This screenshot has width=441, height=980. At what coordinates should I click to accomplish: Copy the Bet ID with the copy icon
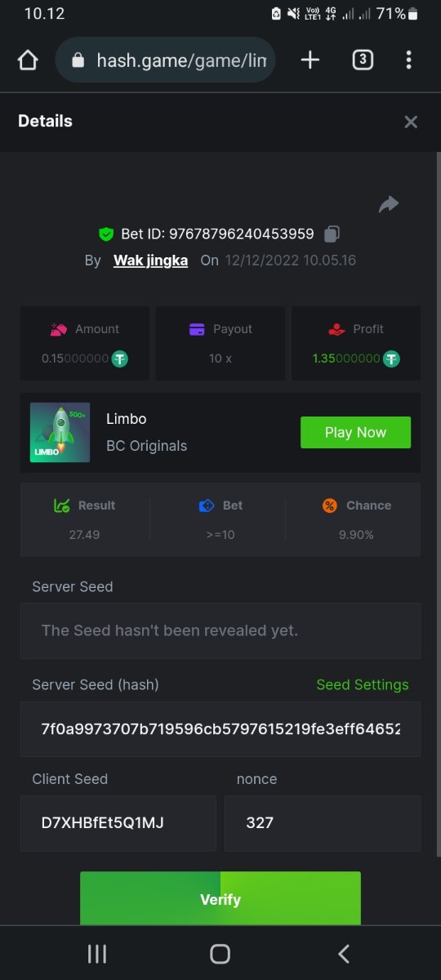click(x=332, y=234)
